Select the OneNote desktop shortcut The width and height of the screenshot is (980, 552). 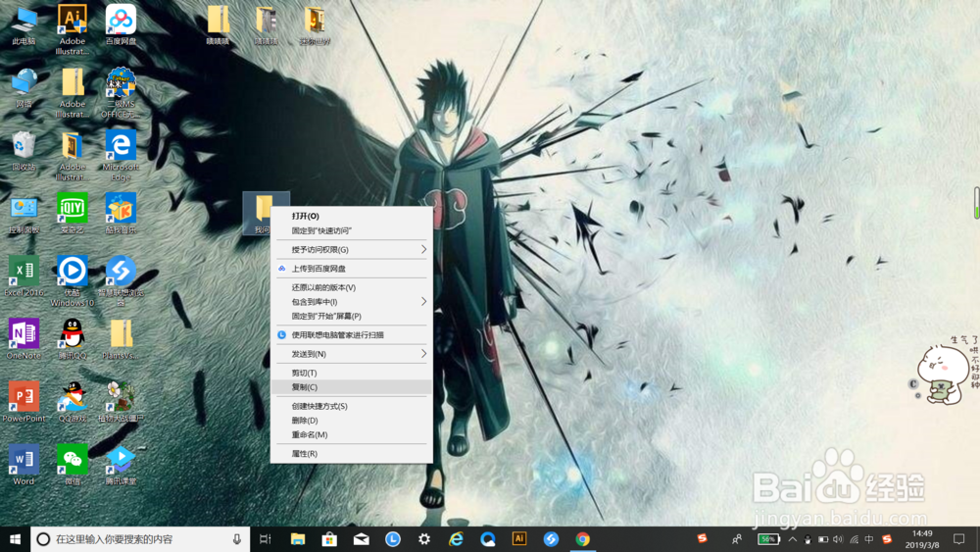pos(24,339)
